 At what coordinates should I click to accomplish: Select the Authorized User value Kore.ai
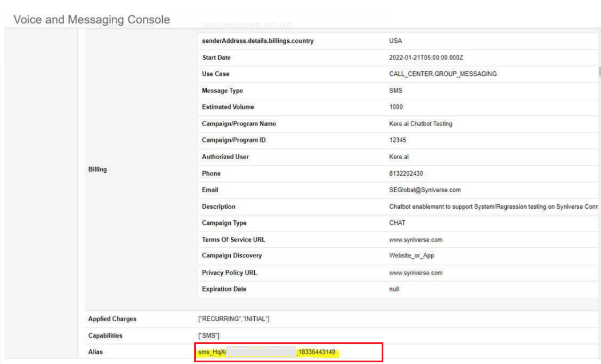click(399, 156)
